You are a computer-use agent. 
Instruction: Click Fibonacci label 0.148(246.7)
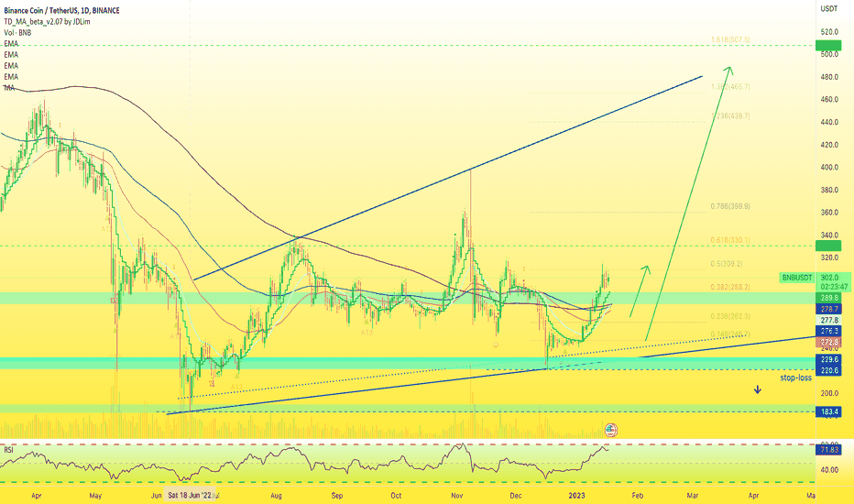coord(730,334)
